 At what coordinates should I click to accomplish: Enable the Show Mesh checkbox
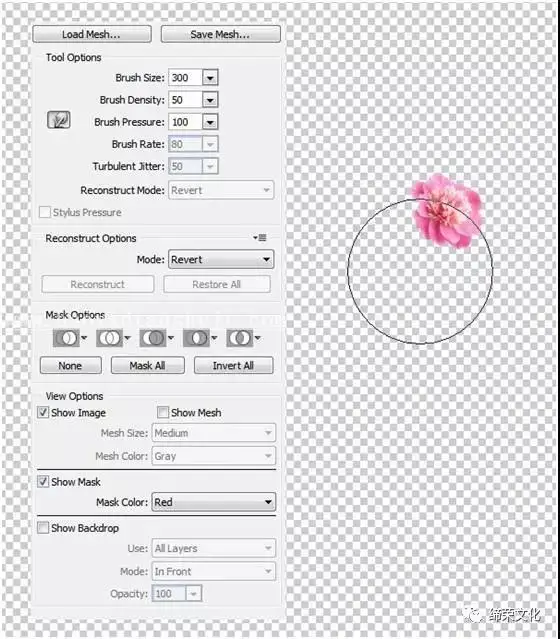tap(163, 412)
